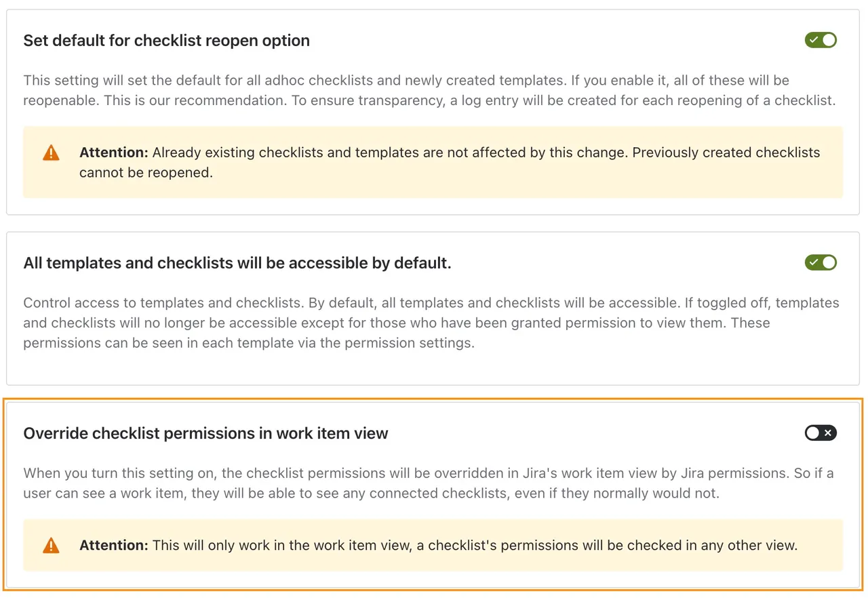868x598 pixels.
Task: Click the 'Override checklist permissions' section title
Action: coord(205,433)
